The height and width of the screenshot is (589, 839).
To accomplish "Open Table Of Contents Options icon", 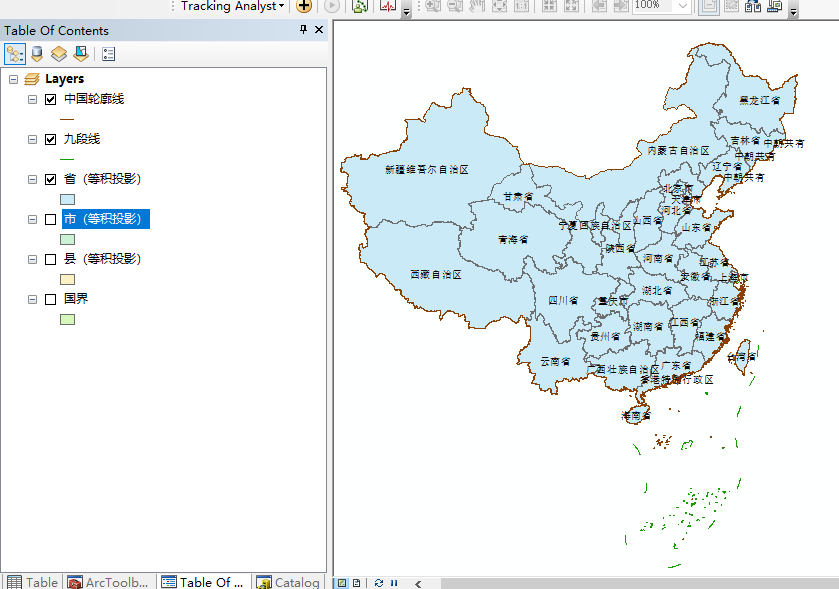I will pyautogui.click(x=109, y=54).
